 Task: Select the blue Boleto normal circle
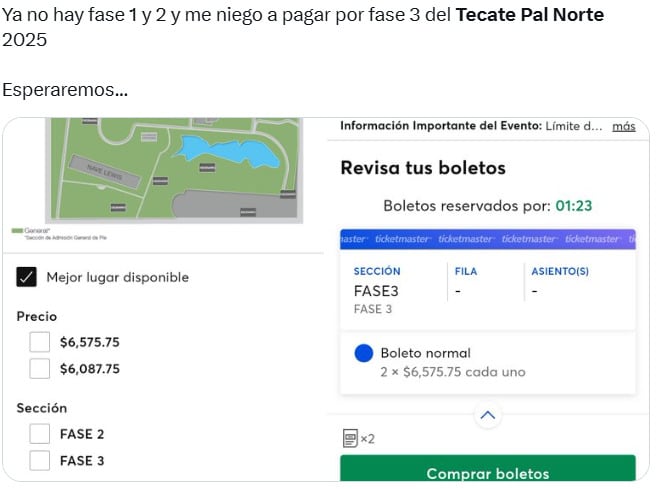364,353
